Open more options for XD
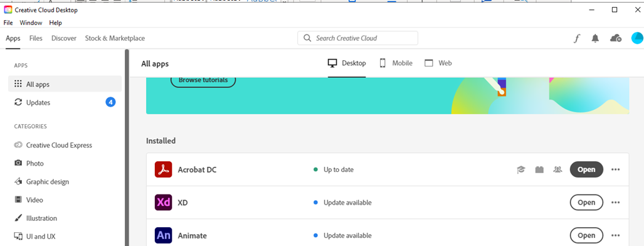Image resolution: width=644 pixels, height=246 pixels. (615, 203)
